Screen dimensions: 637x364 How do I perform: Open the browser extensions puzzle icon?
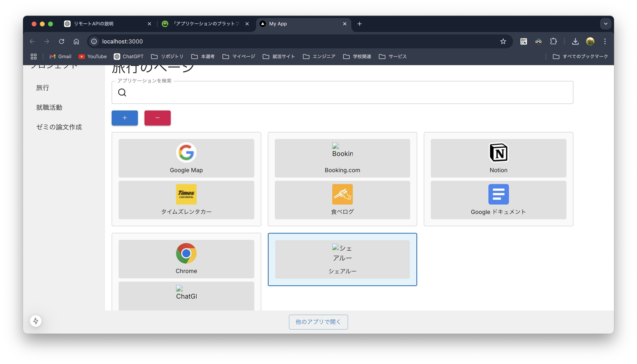pyautogui.click(x=553, y=41)
